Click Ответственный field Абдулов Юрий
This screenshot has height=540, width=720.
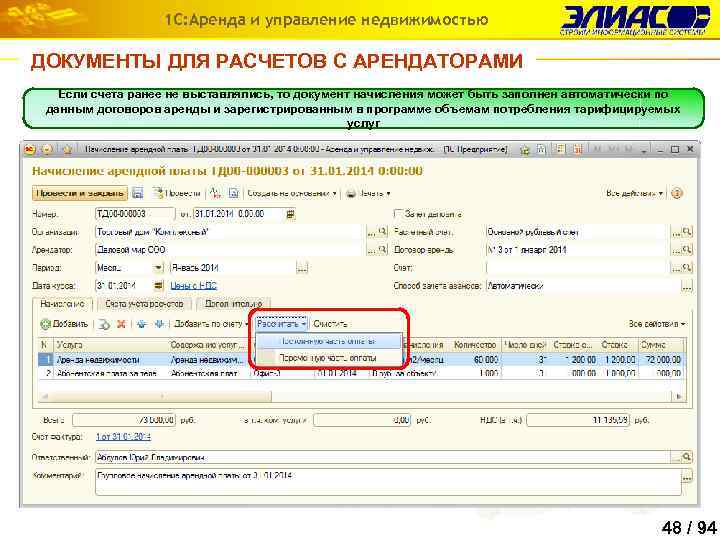383,457
